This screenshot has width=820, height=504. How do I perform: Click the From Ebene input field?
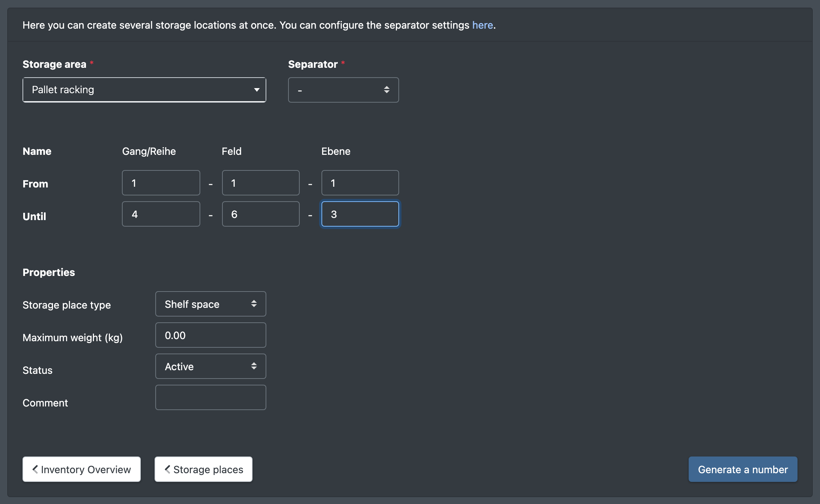point(360,183)
